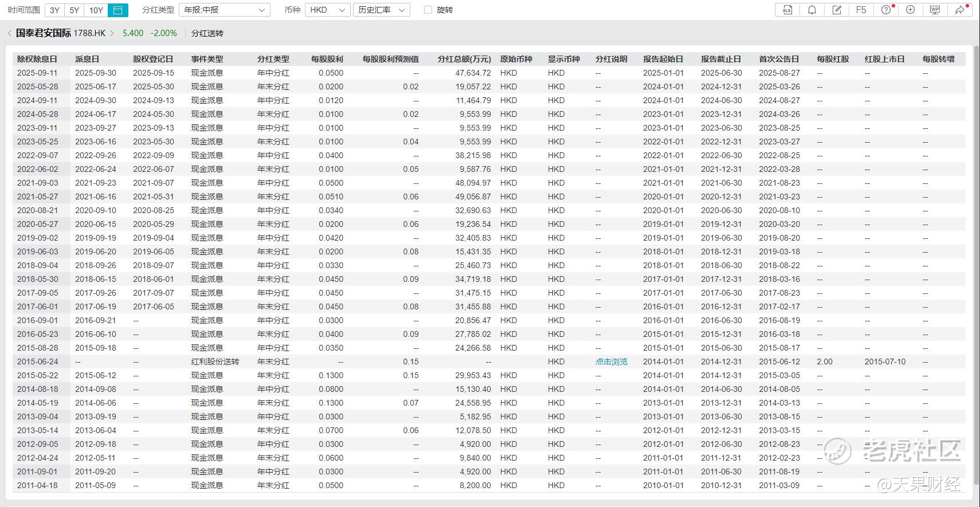Select the 10Y time range

(x=96, y=10)
